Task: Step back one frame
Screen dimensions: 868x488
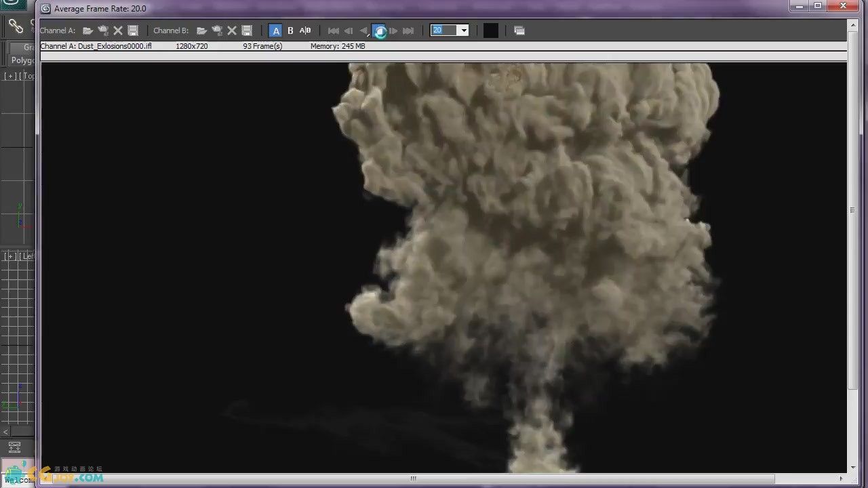Action: point(349,30)
